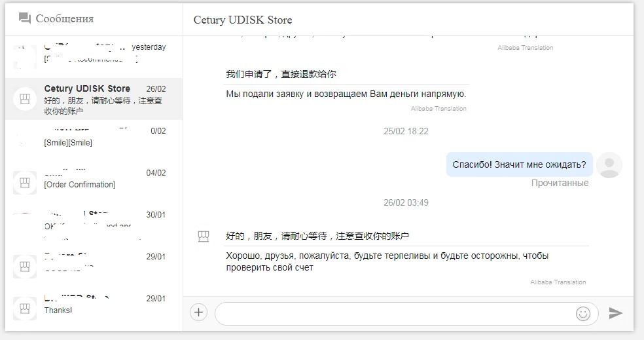Click the 25/02 18:22 timestamp
The height and width of the screenshot is (340, 644).
tap(406, 131)
